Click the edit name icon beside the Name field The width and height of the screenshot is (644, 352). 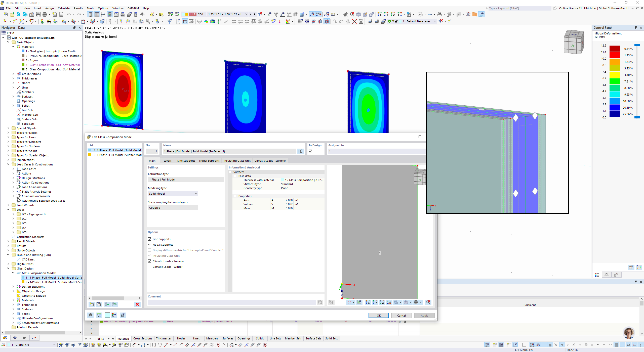tap(300, 151)
